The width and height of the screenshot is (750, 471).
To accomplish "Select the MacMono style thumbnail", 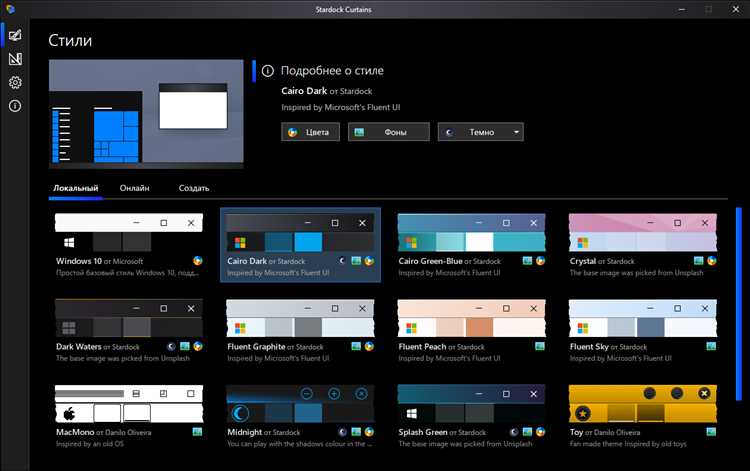I will click(x=129, y=404).
